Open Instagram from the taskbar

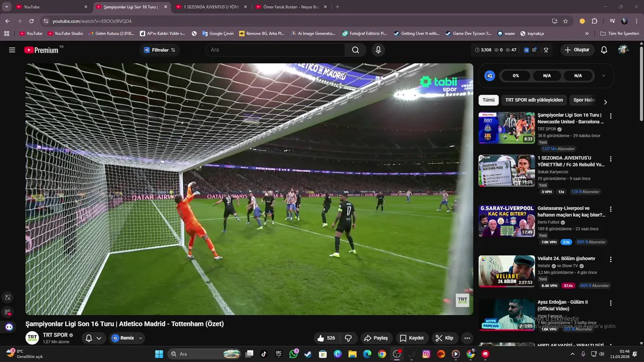click(x=426, y=354)
